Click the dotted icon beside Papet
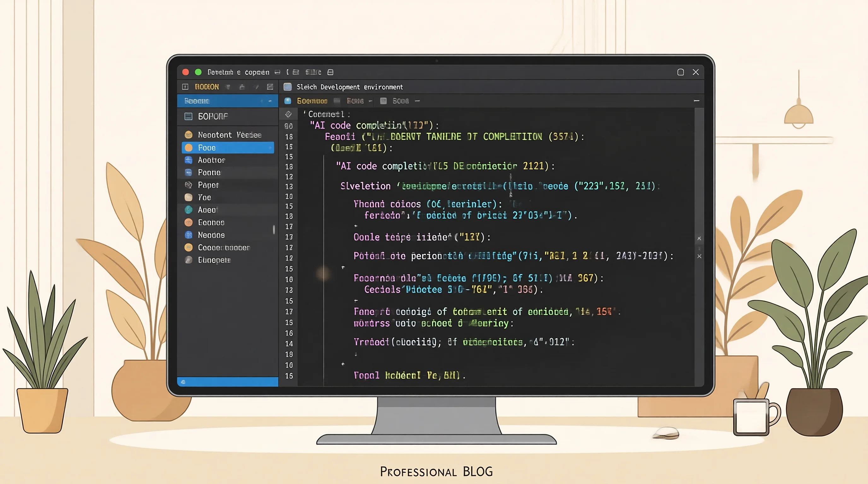 coord(188,185)
